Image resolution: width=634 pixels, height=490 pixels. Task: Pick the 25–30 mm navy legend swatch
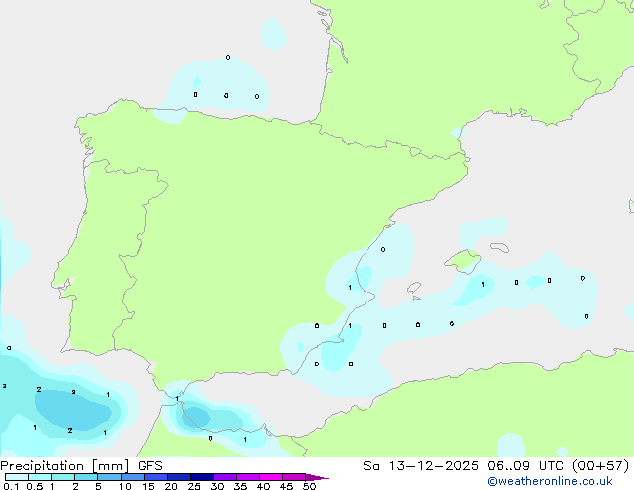pyautogui.click(x=202, y=477)
